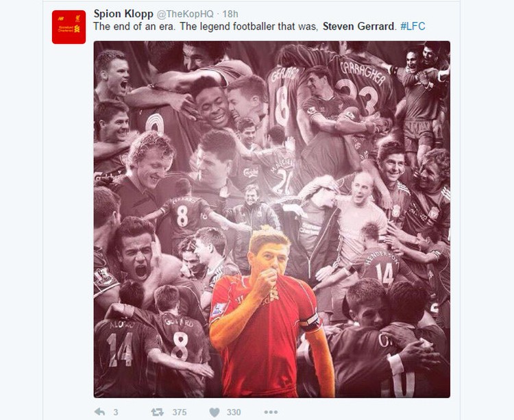The image size is (514, 420).
Task: Follow the #LFC hashtag link
Action: pyautogui.click(x=413, y=26)
